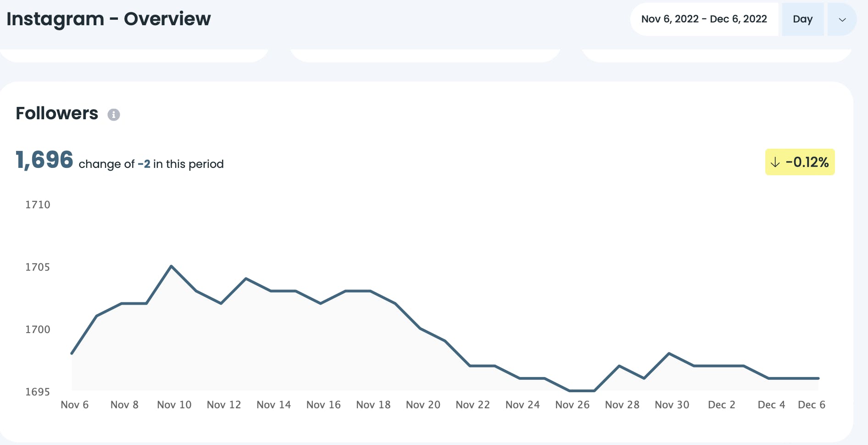Select the Day granularity button
Screen dimensions: 868x445
click(803, 19)
